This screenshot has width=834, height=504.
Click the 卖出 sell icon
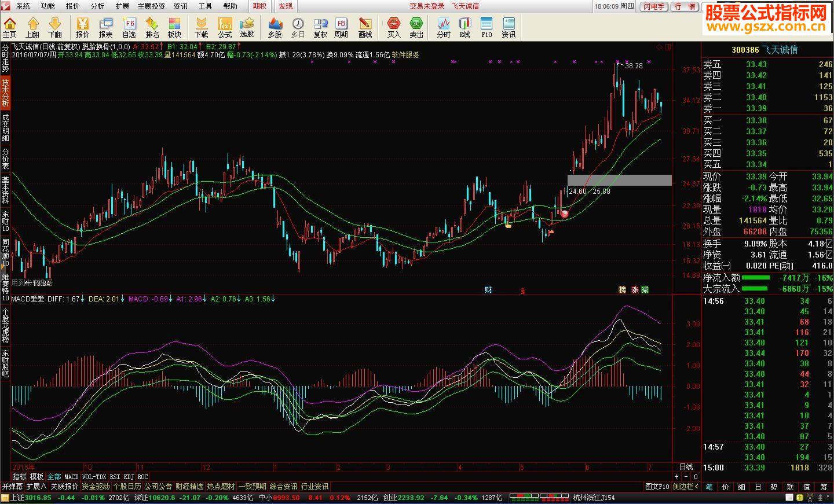click(416, 27)
